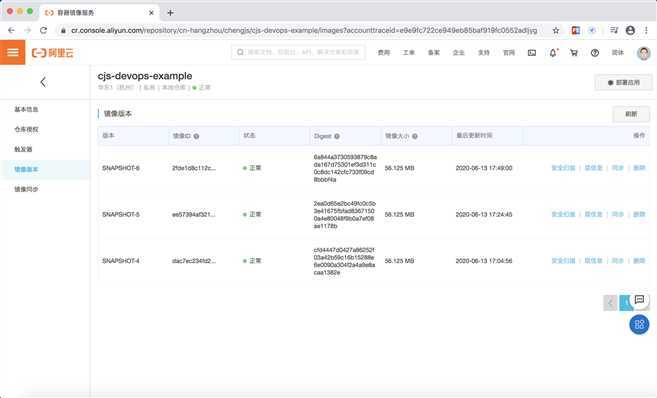
Task: Open 费用 in top navigation
Action: click(384, 53)
